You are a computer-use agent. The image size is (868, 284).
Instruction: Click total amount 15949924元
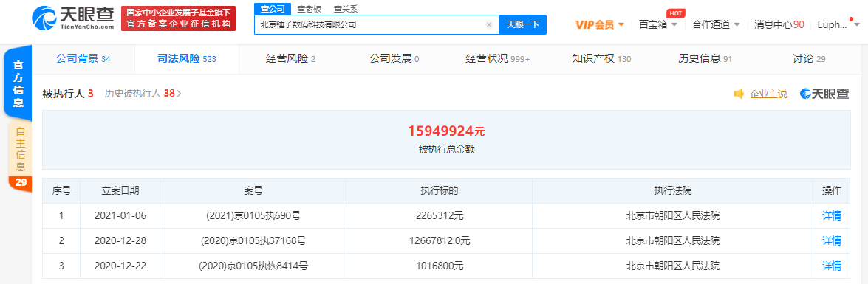point(446,131)
